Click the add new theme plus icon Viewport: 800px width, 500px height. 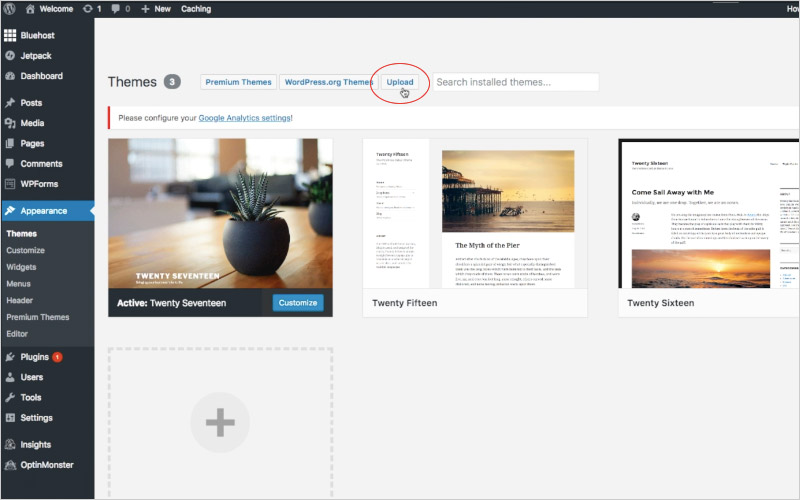pos(220,423)
